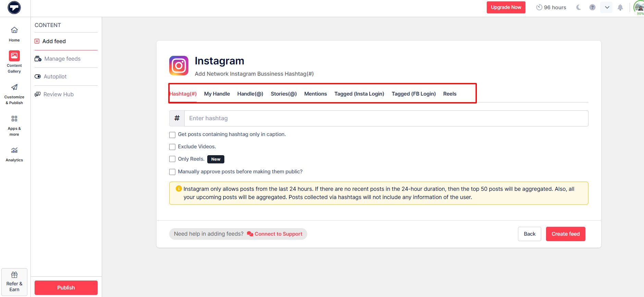Click the chat bubbles support icon

250,234
